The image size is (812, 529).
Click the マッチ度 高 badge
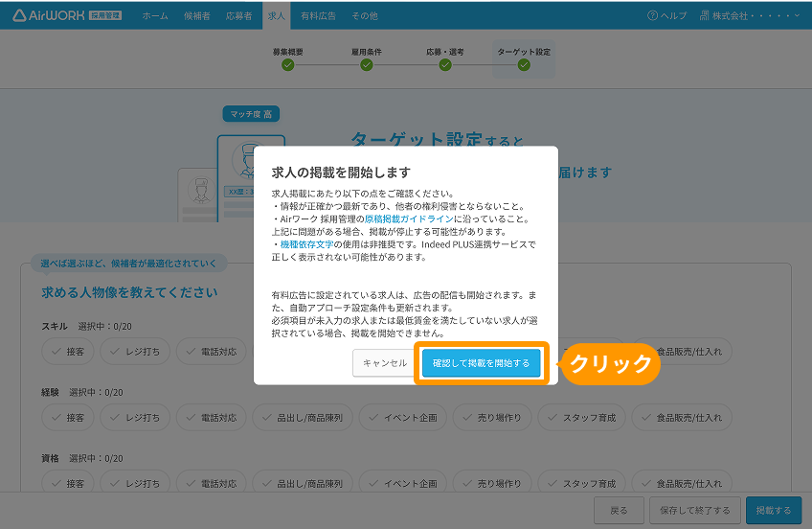point(251,114)
